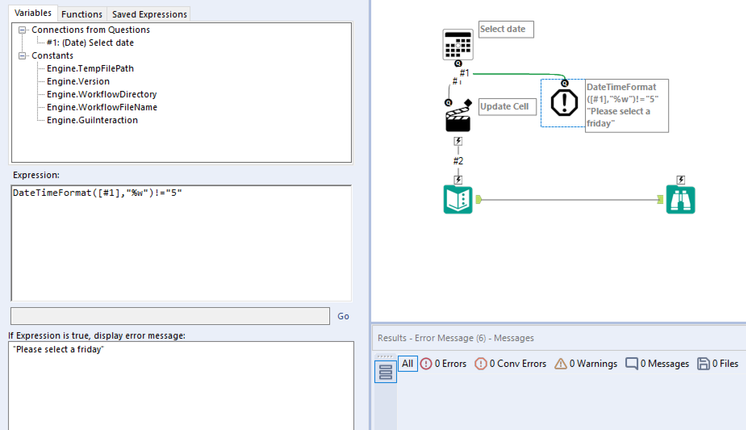Filter results by 0 Warnings
The image size is (746, 430).
pyautogui.click(x=586, y=363)
